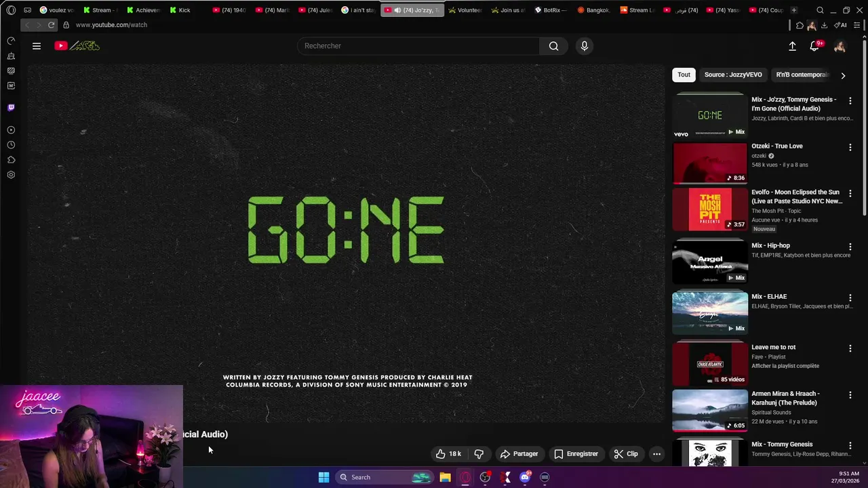Open options for Evolfo Moon Eclipsed video
The height and width of the screenshot is (488, 868).
(x=850, y=193)
